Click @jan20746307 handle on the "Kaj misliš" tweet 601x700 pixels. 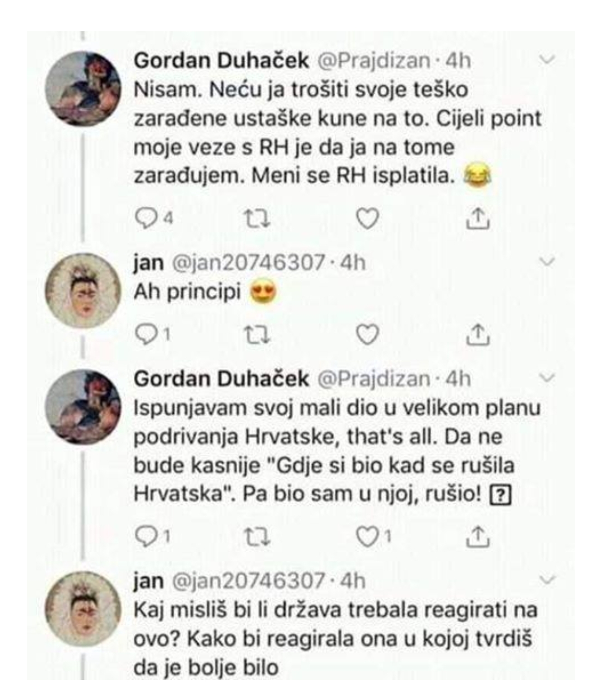coord(248,581)
